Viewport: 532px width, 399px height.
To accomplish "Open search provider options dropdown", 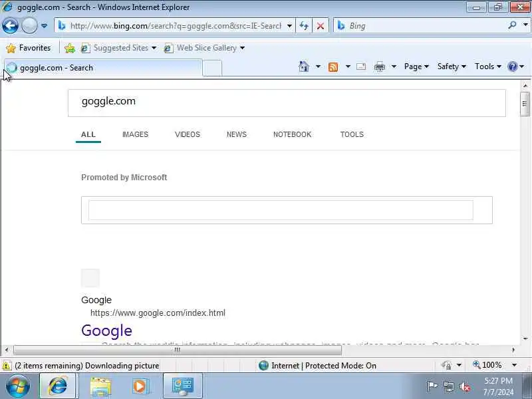I will 525,25.
